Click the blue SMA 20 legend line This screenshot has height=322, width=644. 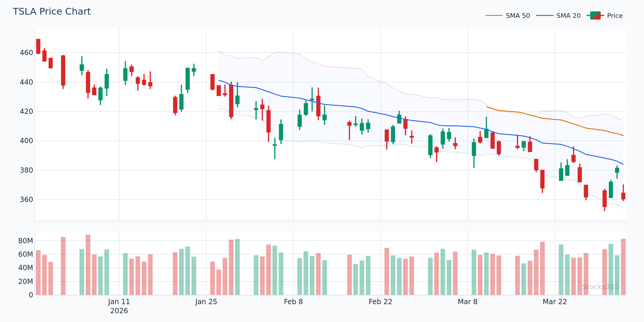click(x=544, y=16)
